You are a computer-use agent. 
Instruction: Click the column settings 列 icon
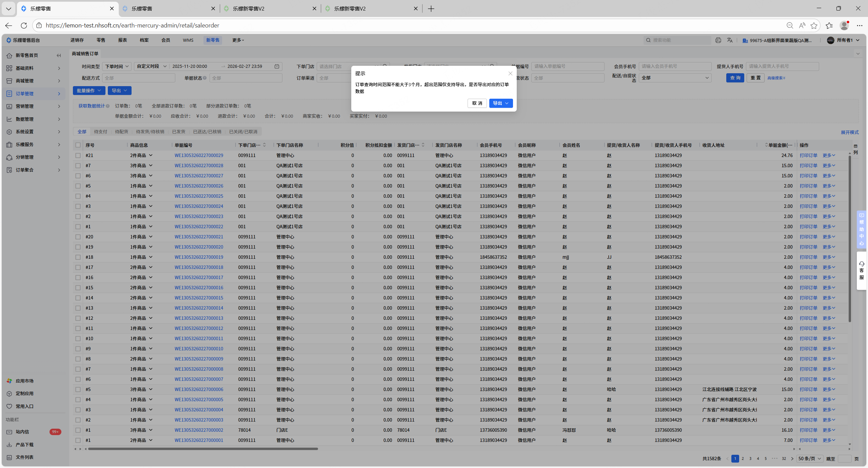(x=855, y=149)
